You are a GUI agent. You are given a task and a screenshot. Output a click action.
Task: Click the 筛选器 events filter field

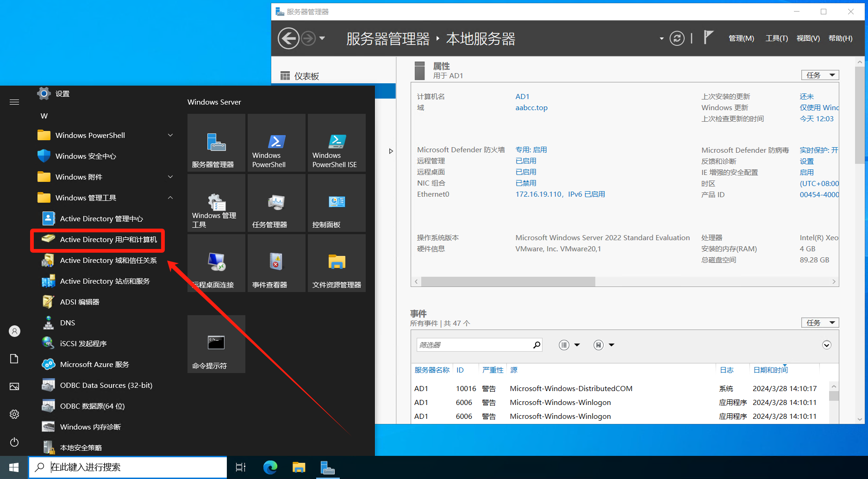[x=475, y=345]
